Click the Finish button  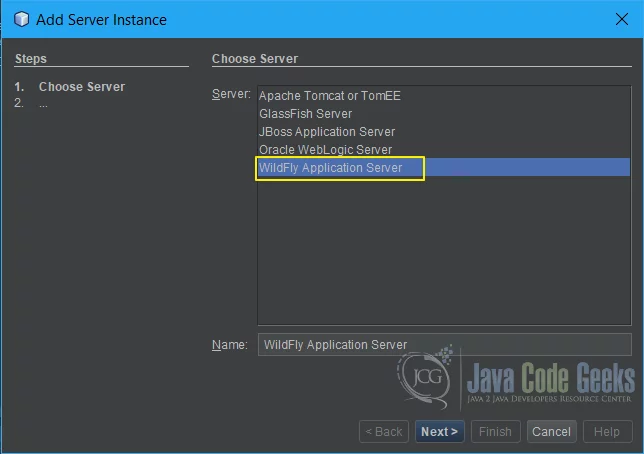(495, 431)
